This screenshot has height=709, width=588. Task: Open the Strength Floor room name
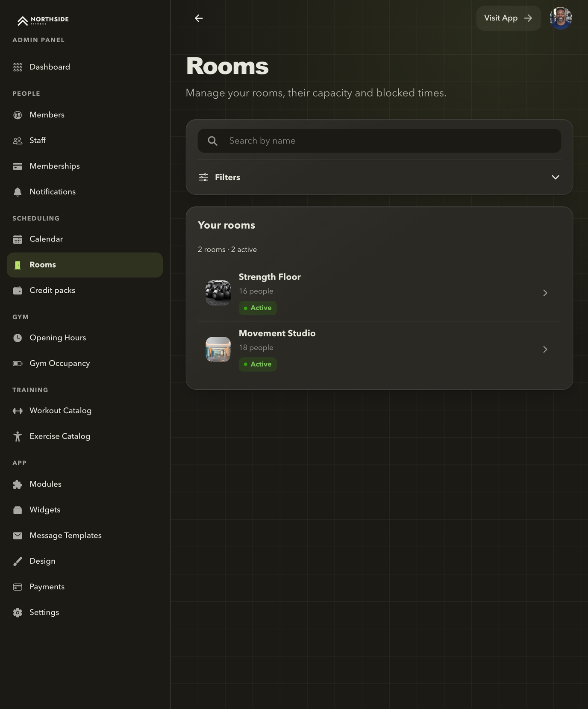pyautogui.click(x=270, y=277)
